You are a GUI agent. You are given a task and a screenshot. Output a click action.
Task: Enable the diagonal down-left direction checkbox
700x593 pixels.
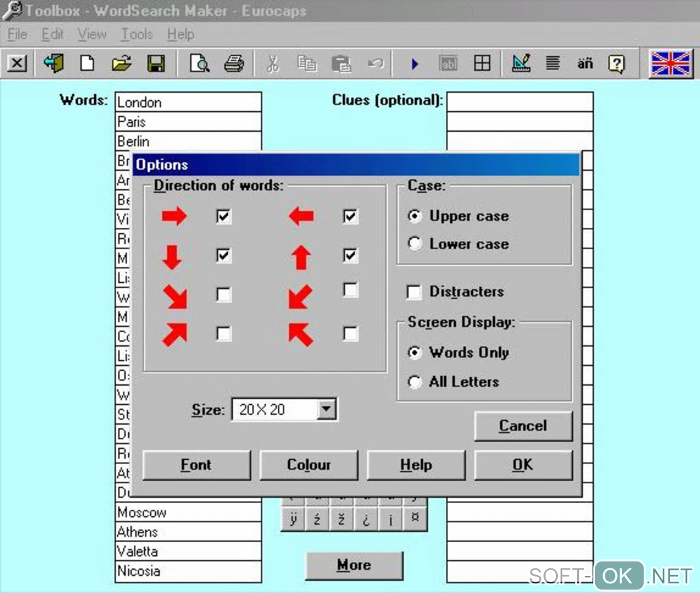(351, 290)
